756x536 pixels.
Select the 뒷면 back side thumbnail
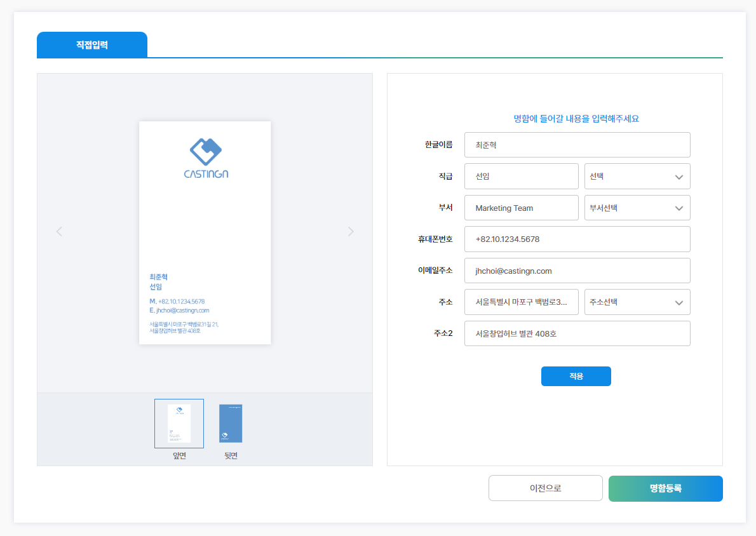point(231,424)
